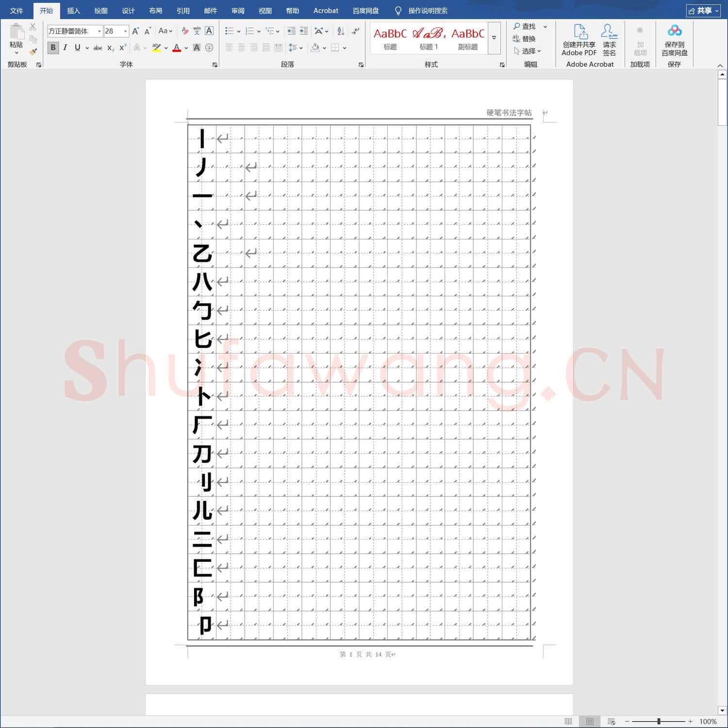The height and width of the screenshot is (728, 728).
Task: Apply character border icon
Action: [209, 31]
